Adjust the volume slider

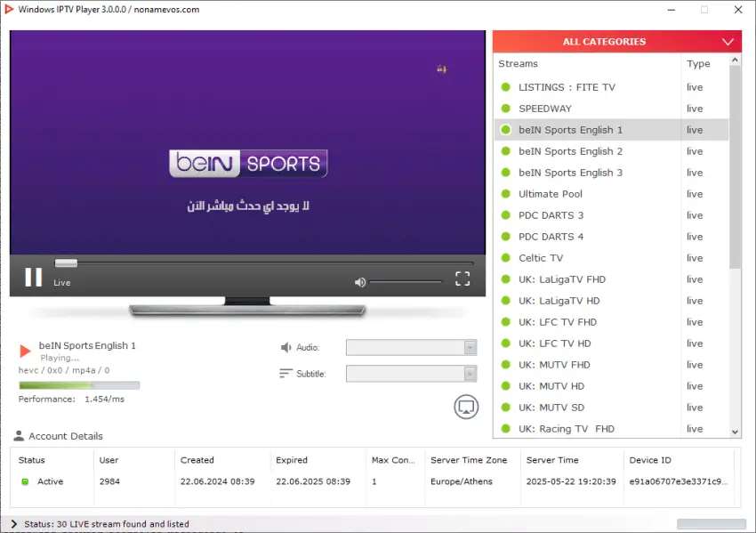[x=406, y=282]
